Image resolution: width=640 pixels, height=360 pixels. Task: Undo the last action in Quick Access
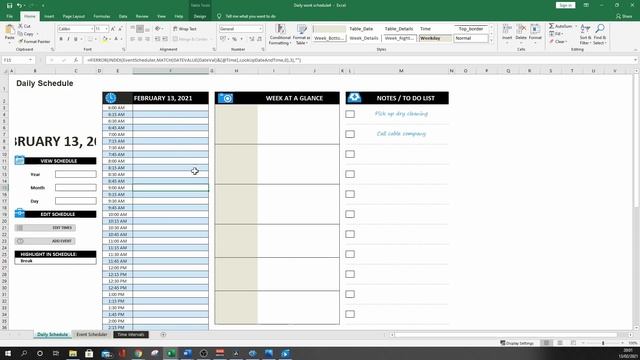click(19, 5)
